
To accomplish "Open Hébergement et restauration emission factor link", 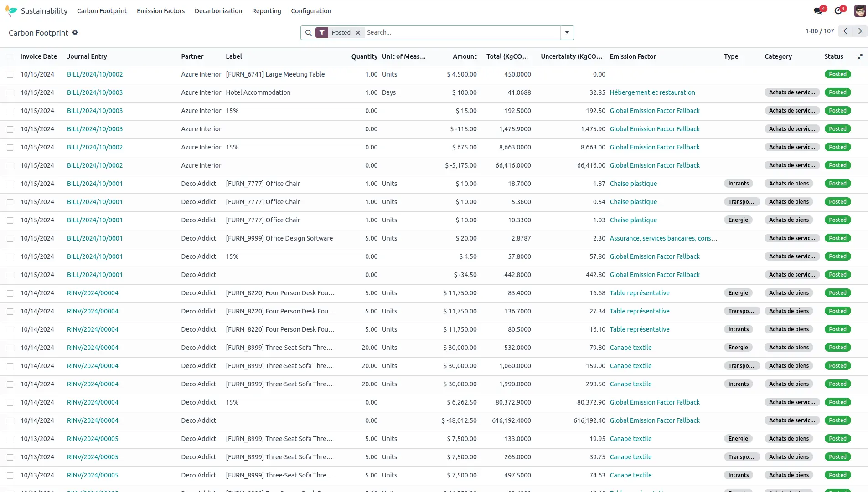I will 652,92.
